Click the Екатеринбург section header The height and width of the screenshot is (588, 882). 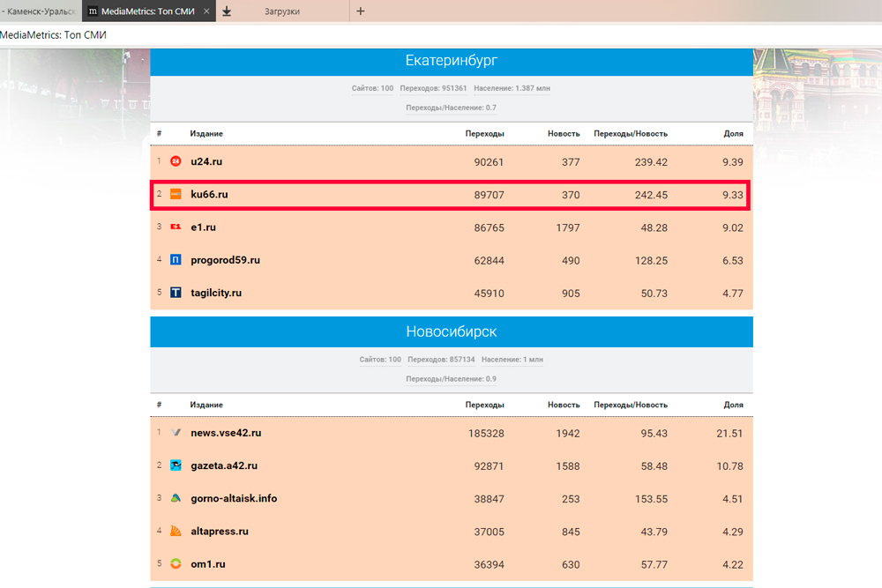(451, 61)
